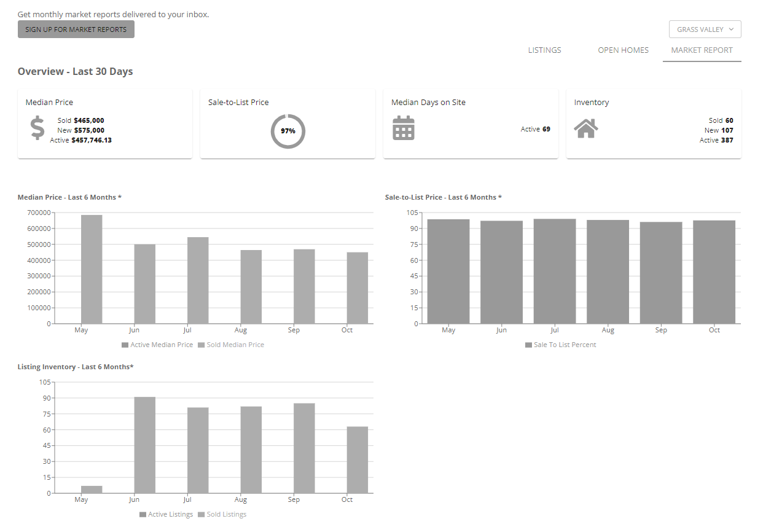Click the Sep bar in Median Price chart
Image resolution: width=782 pixels, height=532 pixels.
304,286
